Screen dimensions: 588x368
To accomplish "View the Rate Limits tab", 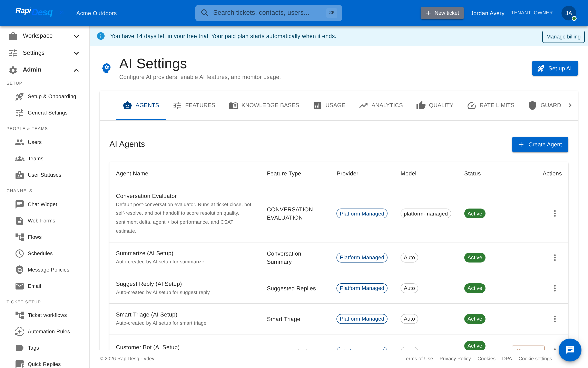I will point(491,105).
